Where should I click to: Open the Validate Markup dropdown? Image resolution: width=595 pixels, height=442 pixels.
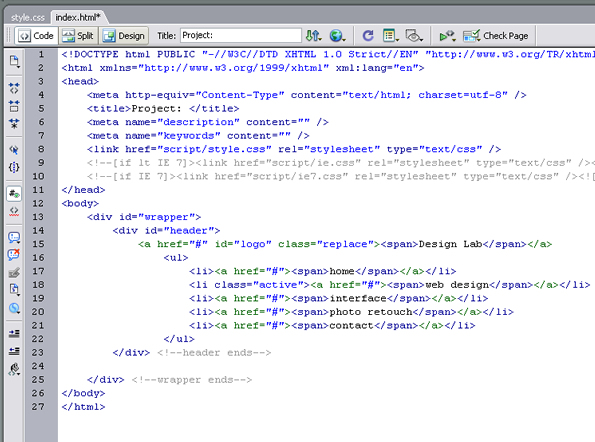click(x=447, y=36)
